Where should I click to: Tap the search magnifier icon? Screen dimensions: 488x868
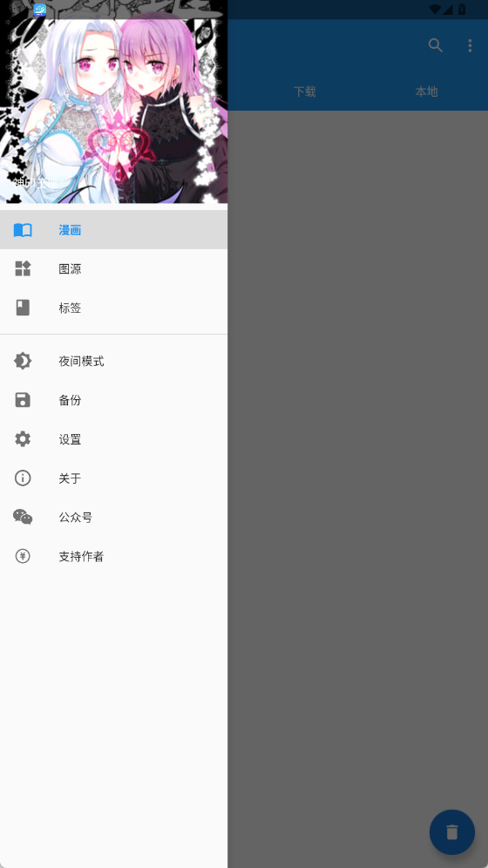(436, 45)
